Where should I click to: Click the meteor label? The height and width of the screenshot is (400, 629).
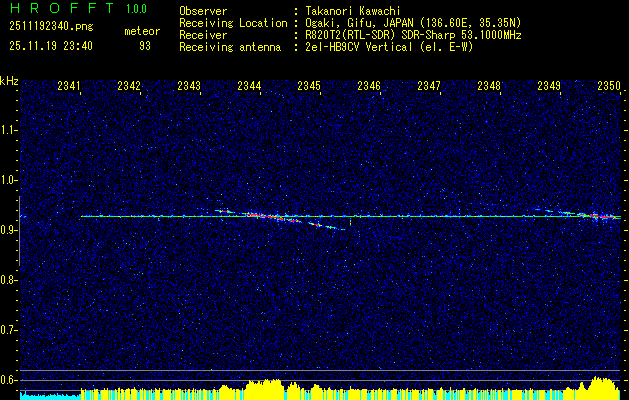coord(142,31)
